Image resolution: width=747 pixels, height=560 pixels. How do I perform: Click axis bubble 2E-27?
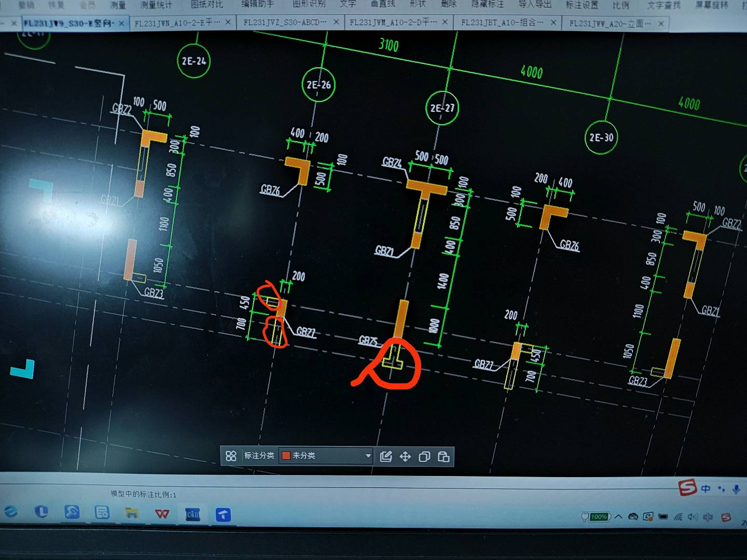point(442,108)
